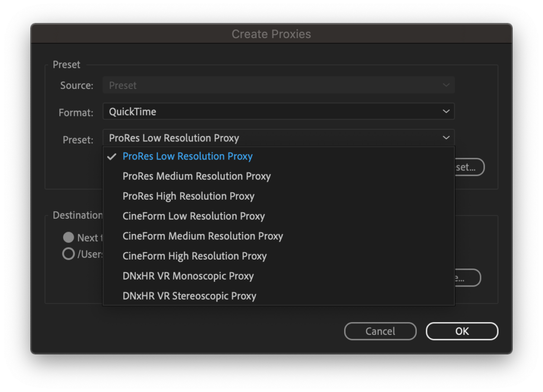Open the disabled Source preset dropdown
This screenshot has height=392, width=543.
(278, 85)
